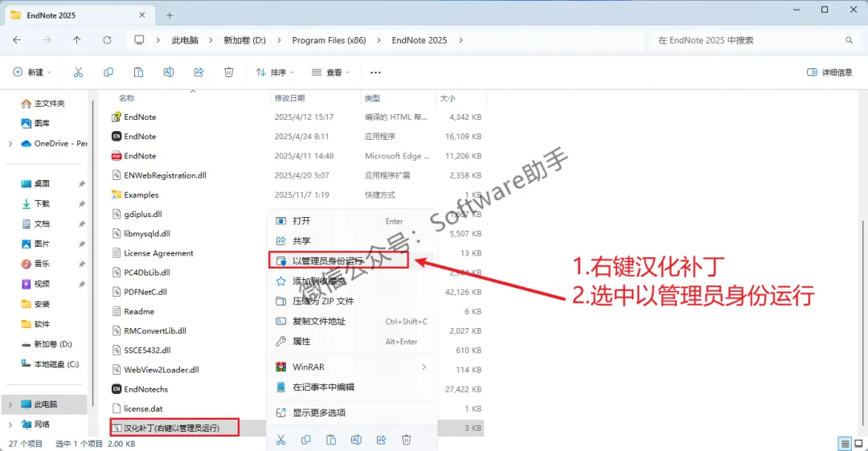Open the 排序 sort dropdown
This screenshot has width=868, height=451.
click(x=275, y=72)
